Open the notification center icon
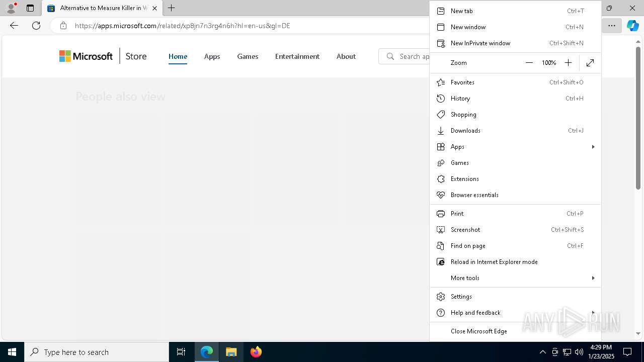644x362 pixels. click(627, 352)
